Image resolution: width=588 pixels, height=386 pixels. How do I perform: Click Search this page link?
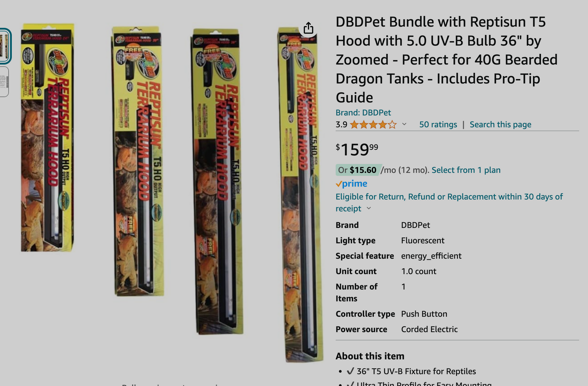500,125
